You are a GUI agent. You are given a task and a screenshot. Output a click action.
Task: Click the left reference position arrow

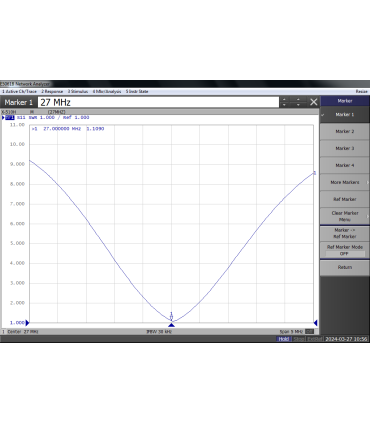[x=28, y=323]
